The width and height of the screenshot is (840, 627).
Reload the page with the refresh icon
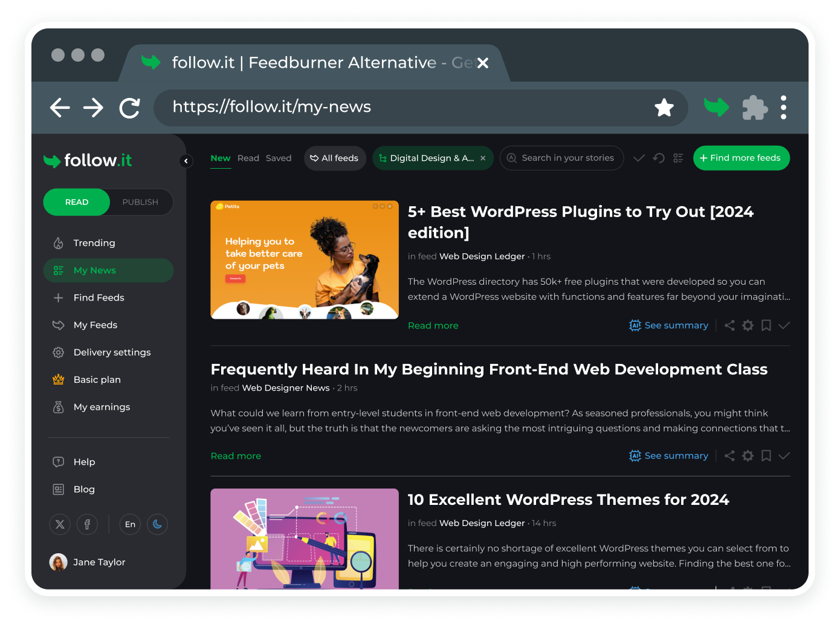pyautogui.click(x=130, y=108)
